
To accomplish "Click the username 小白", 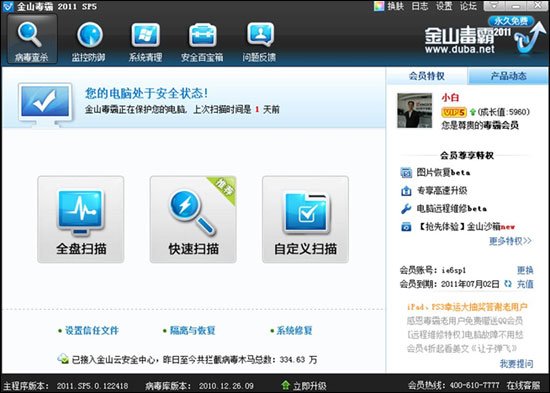I will (450, 98).
